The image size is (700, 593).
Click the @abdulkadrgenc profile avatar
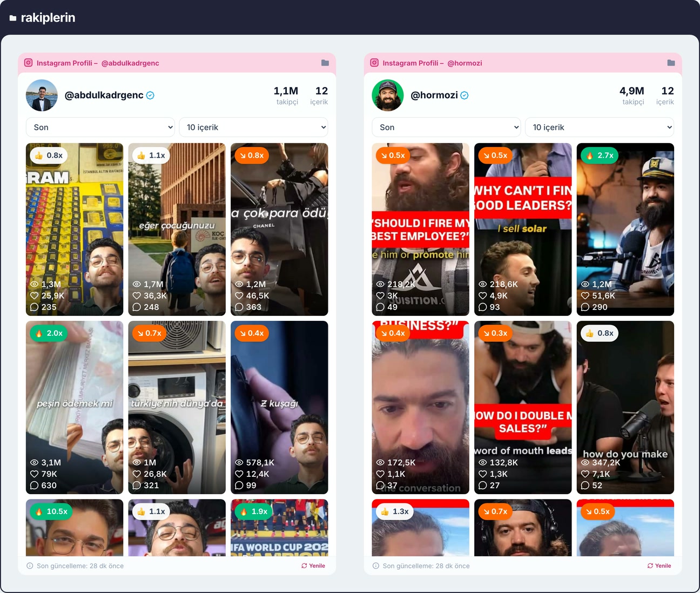[42, 96]
